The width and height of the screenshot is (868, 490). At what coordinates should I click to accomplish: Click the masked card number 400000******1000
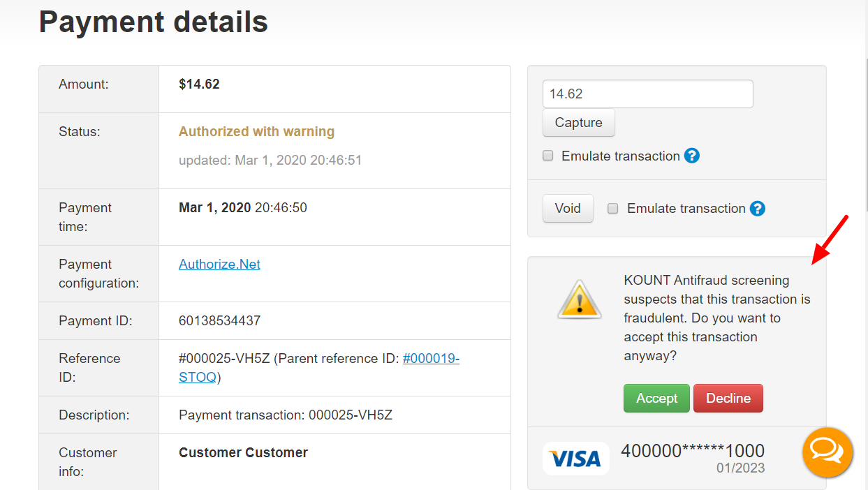point(693,451)
